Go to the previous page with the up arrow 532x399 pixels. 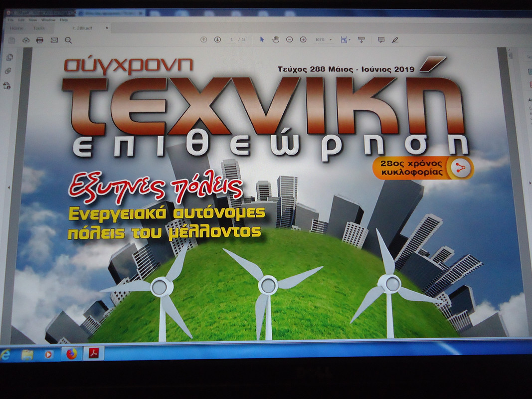pyautogui.click(x=203, y=40)
